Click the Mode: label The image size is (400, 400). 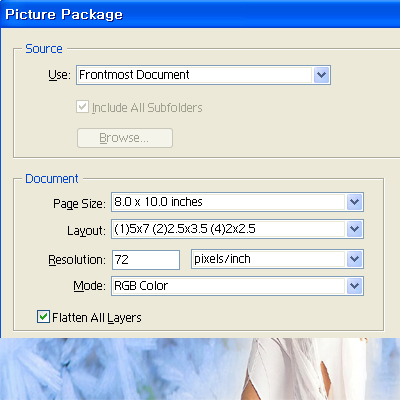(89, 286)
